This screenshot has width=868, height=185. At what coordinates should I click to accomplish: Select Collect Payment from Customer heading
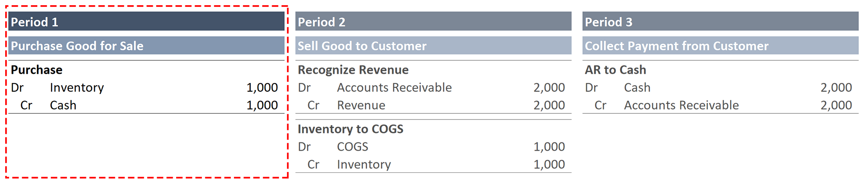coord(720,45)
